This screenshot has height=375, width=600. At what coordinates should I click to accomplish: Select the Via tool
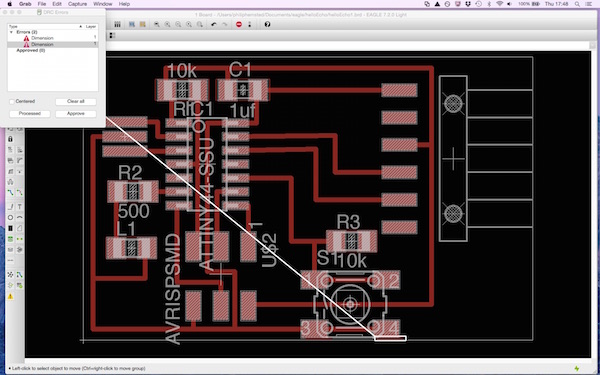click(x=10, y=239)
